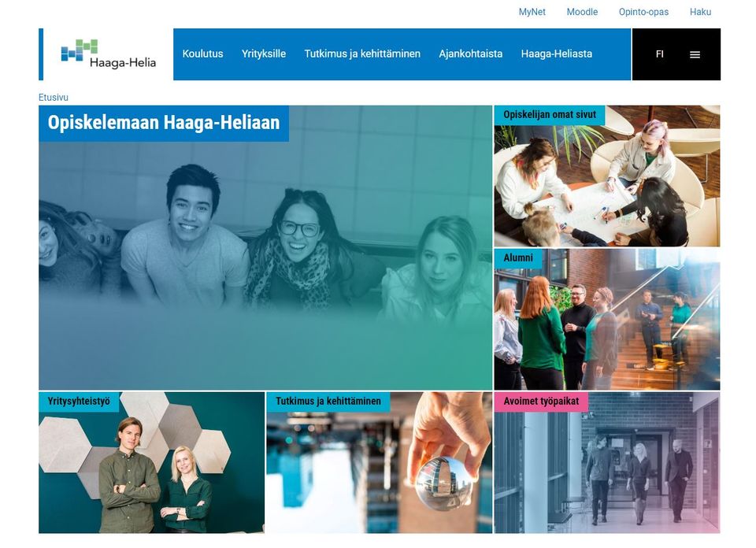Open the hamburger menu icon
Viewport: 756px width, 548px height.
pyautogui.click(x=695, y=54)
